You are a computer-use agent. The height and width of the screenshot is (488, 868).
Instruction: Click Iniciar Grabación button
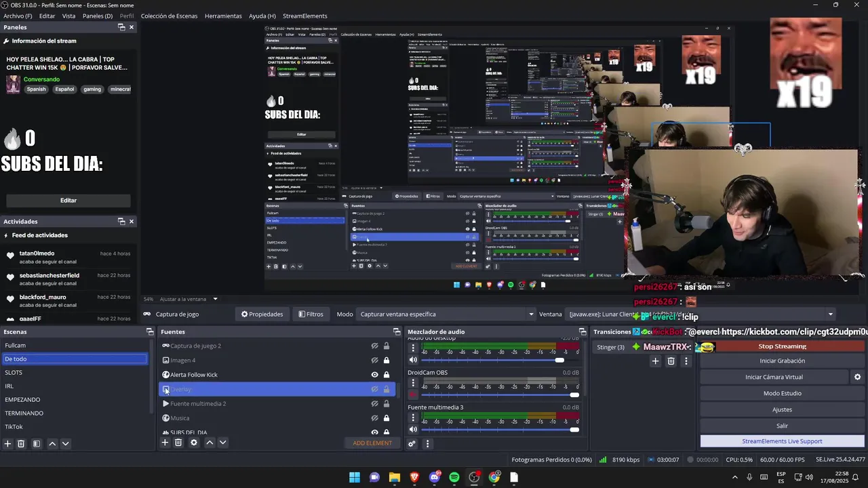[x=782, y=361]
